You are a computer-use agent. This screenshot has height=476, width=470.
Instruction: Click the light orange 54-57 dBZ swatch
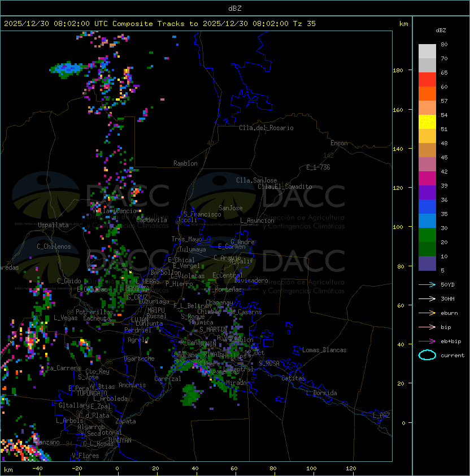427,108
